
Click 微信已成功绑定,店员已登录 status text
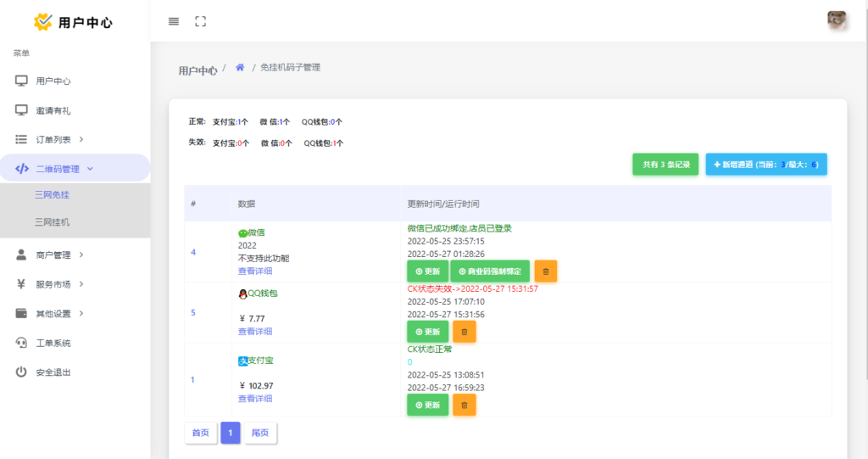(459, 228)
